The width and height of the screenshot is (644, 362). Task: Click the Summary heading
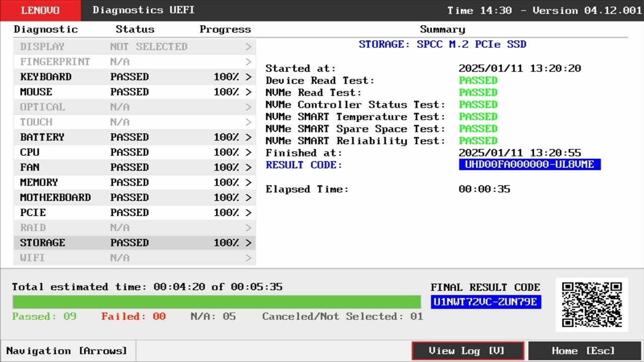(x=442, y=29)
